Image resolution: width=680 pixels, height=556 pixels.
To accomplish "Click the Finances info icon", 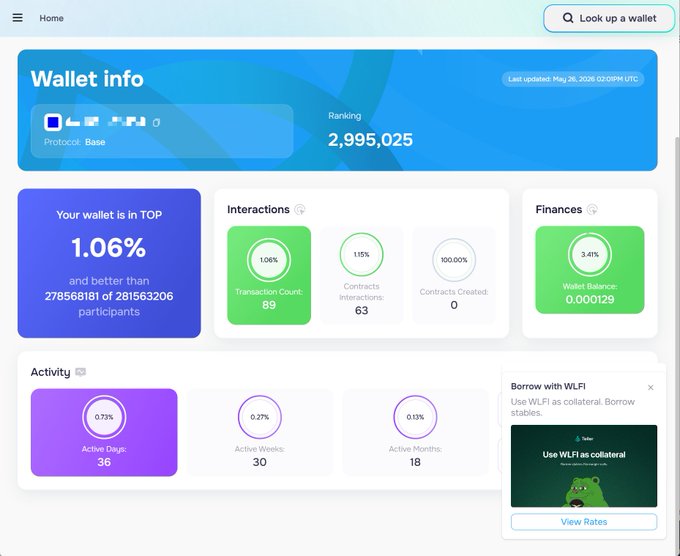I will click(x=592, y=209).
